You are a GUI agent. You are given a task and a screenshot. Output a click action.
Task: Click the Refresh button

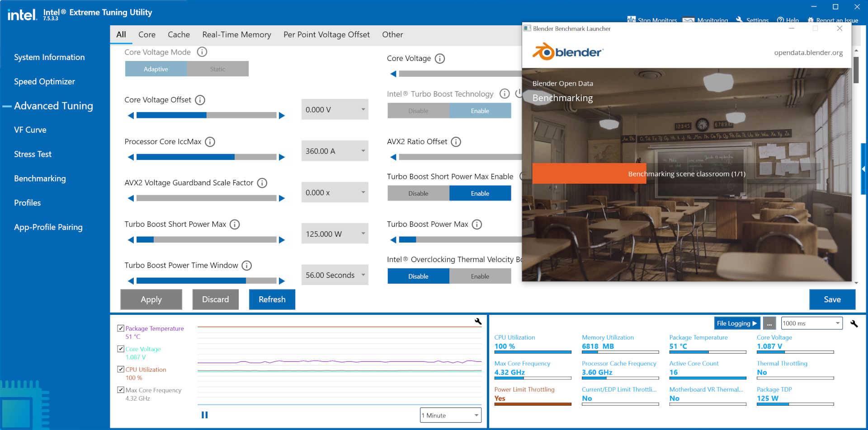(x=272, y=299)
